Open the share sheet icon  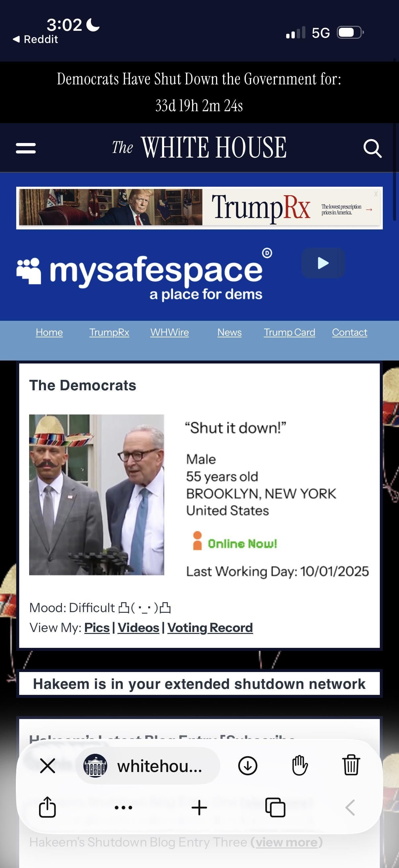pyautogui.click(x=47, y=807)
